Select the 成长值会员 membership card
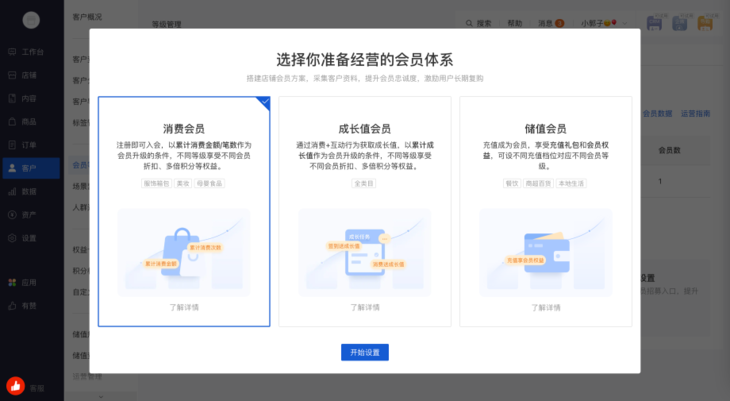This screenshot has height=401, width=730. 365,211
